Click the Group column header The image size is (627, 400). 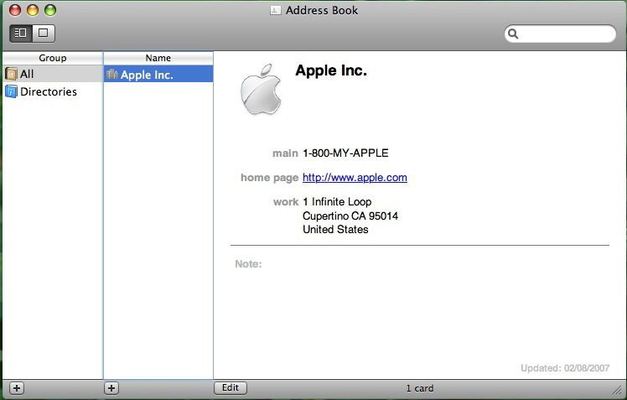53,58
